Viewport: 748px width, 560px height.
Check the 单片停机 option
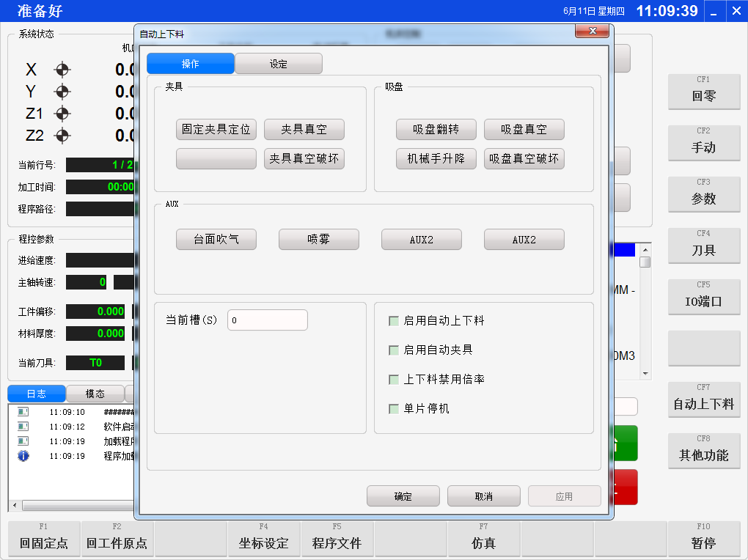pos(394,409)
